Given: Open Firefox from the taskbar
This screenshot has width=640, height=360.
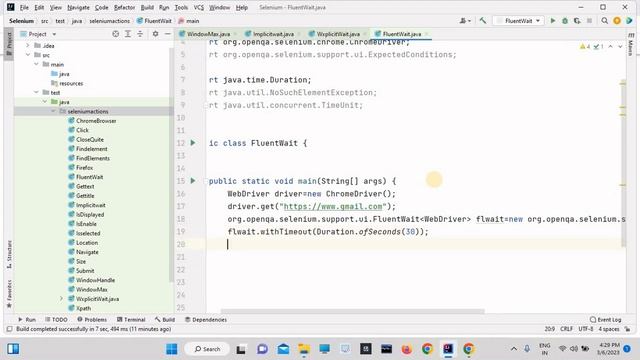Looking at the screenshot, I should pyautogui.click(x=407, y=349).
